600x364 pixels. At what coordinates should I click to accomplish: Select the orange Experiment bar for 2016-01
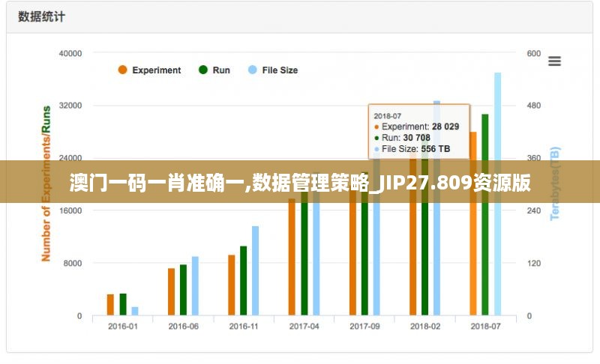tap(110, 304)
